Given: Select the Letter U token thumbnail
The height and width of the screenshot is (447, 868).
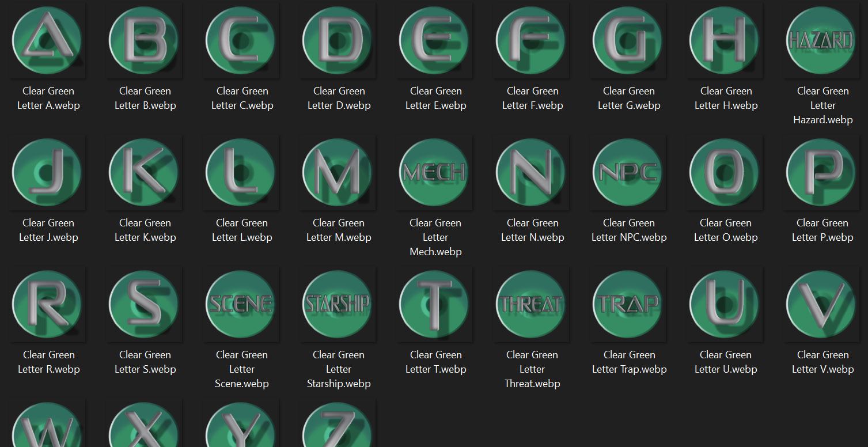Looking at the screenshot, I should point(725,304).
